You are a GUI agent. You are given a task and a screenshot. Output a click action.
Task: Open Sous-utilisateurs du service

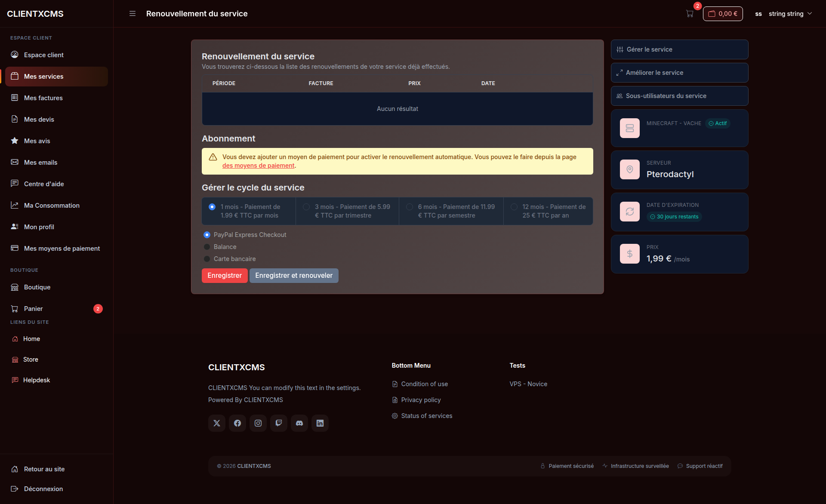tap(679, 96)
